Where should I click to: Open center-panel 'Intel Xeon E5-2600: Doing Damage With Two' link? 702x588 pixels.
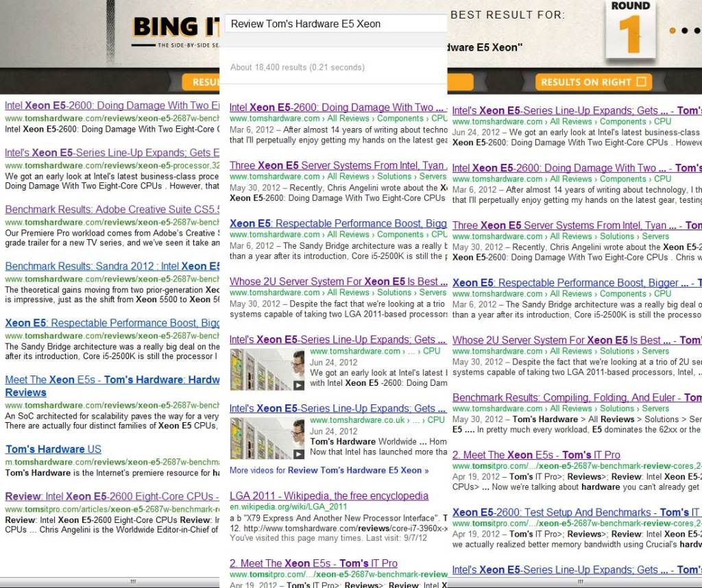(x=338, y=108)
